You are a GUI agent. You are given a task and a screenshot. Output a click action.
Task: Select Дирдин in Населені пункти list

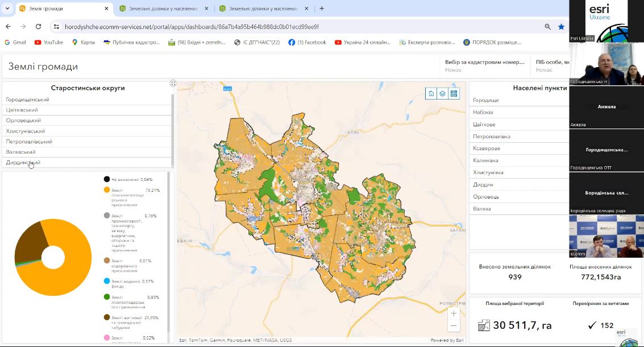click(x=519, y=185)
